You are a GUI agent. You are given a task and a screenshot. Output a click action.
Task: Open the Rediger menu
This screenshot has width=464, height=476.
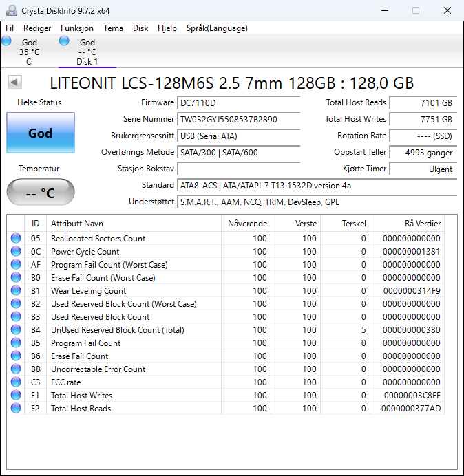37,28
